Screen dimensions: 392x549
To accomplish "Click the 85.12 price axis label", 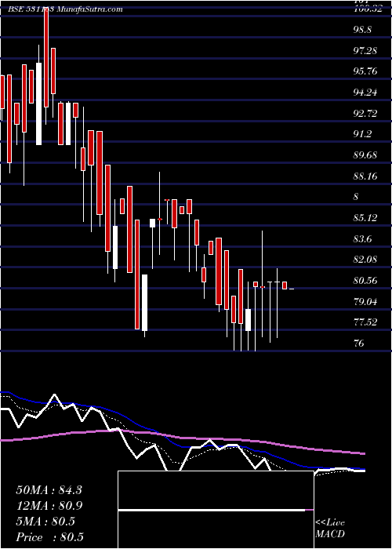I will [365, 218].
